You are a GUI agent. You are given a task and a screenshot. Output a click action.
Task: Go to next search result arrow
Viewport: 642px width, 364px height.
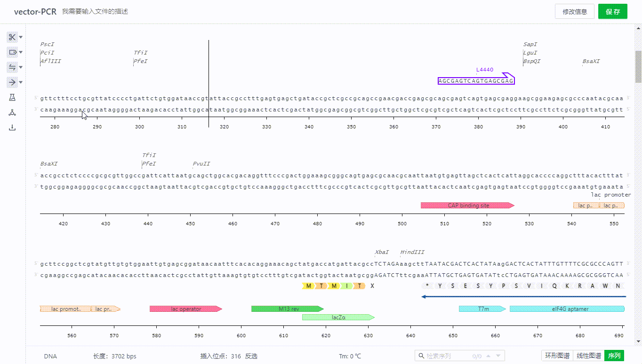[498, 356]
